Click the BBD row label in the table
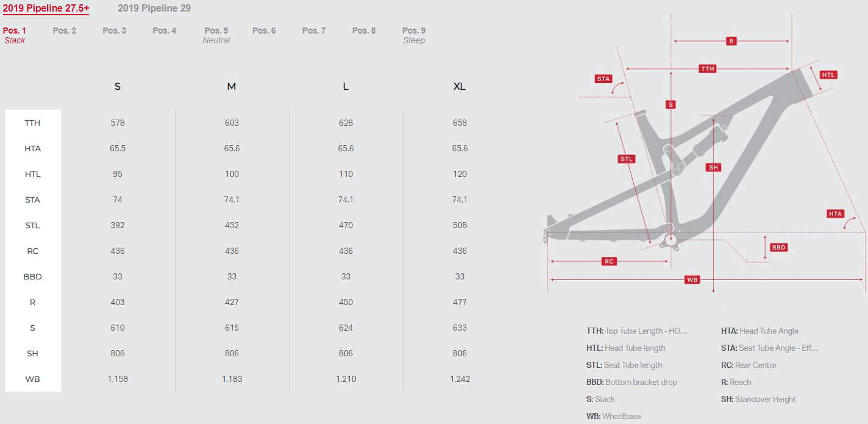Viewport: 868px width, 424px height. 33,277
